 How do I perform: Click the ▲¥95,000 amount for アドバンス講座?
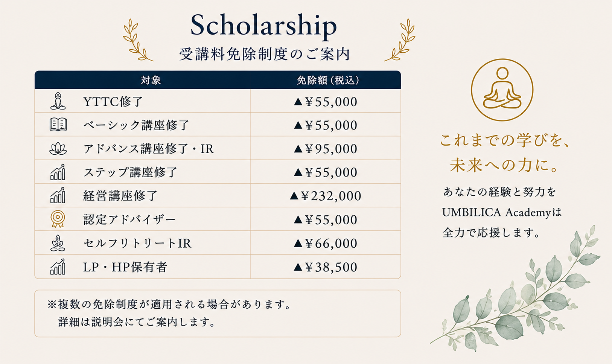click(326, 149)
